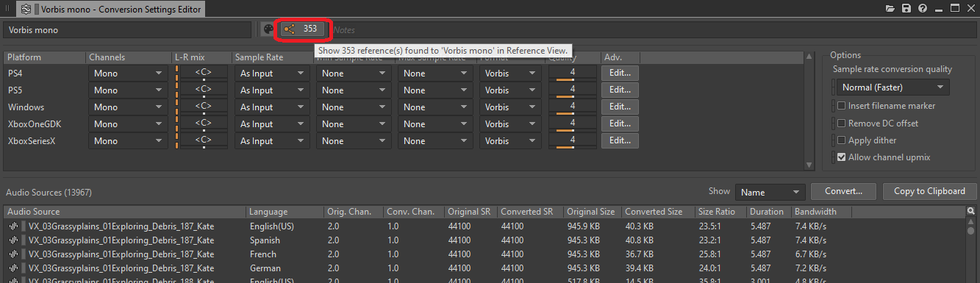Click the search magnifier icon in Audio Sources header
This screenshot has height=283, width=980.
pyautogui.click(x=971, y=212)
